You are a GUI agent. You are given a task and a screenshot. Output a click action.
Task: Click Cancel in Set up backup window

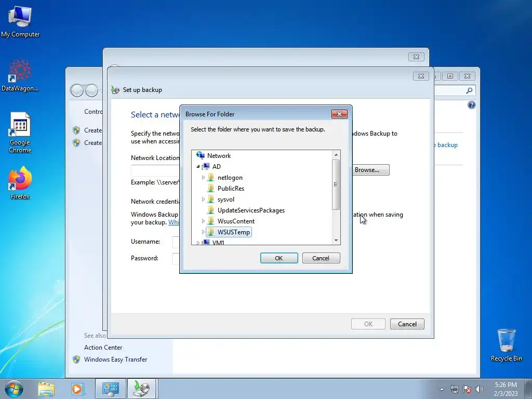pos(407,324)
